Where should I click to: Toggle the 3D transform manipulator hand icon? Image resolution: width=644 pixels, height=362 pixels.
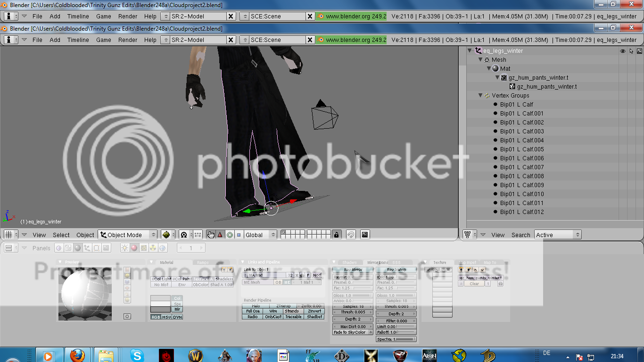(x=211, y=235)
